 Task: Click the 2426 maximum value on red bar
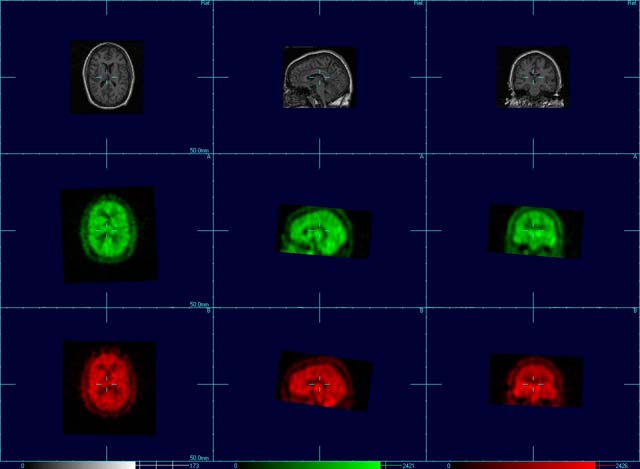point(622,465)
